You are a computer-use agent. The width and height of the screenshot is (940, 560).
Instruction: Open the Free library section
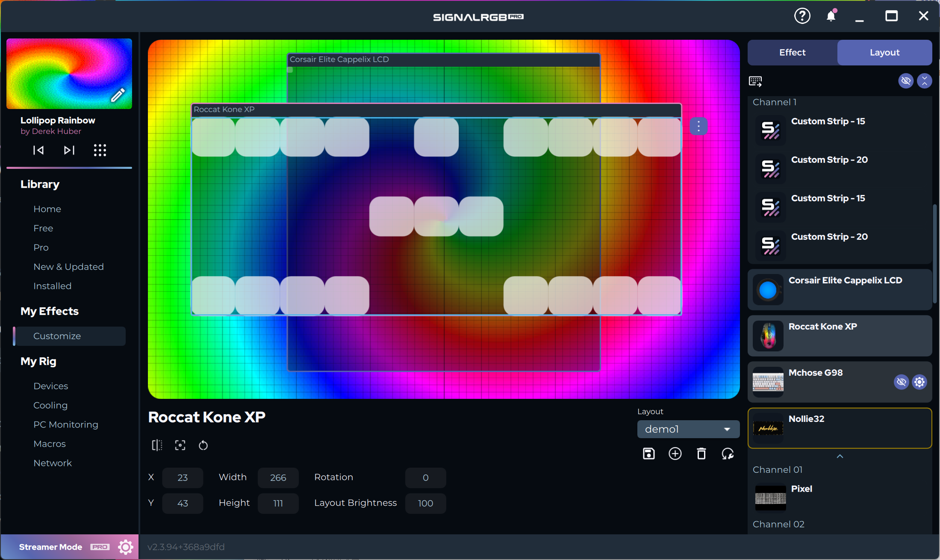[x=43, y=228]
